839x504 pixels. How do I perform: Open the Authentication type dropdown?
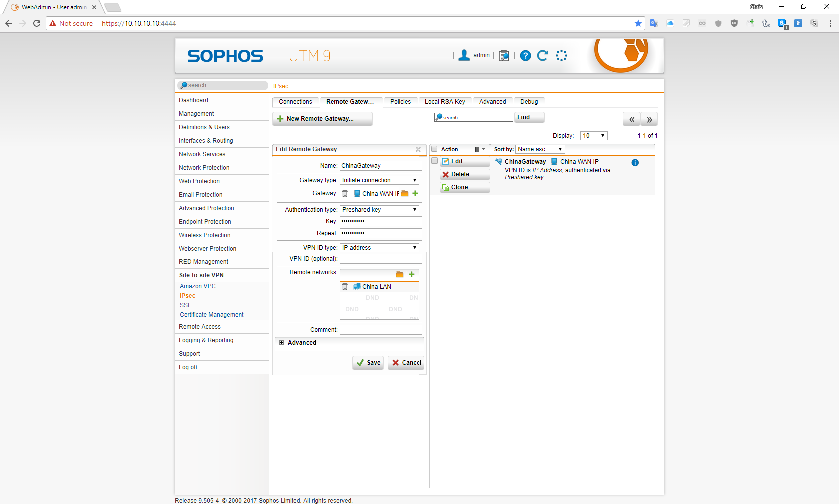379,210
